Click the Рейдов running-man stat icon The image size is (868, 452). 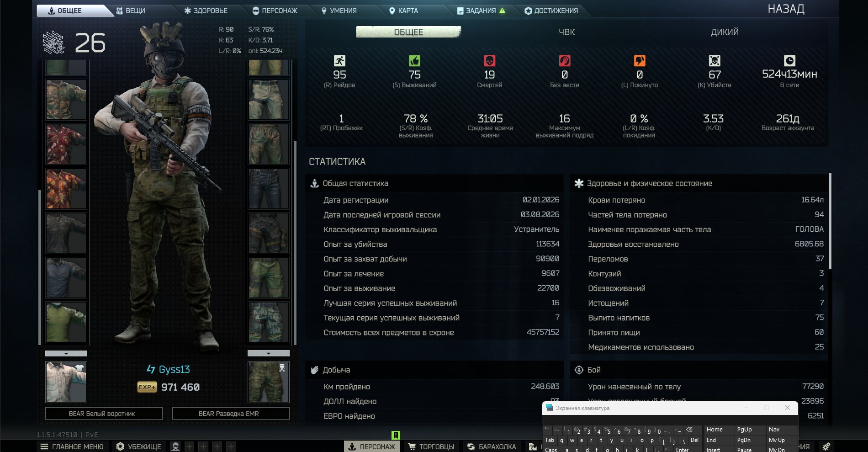click(x=339, y=60)
